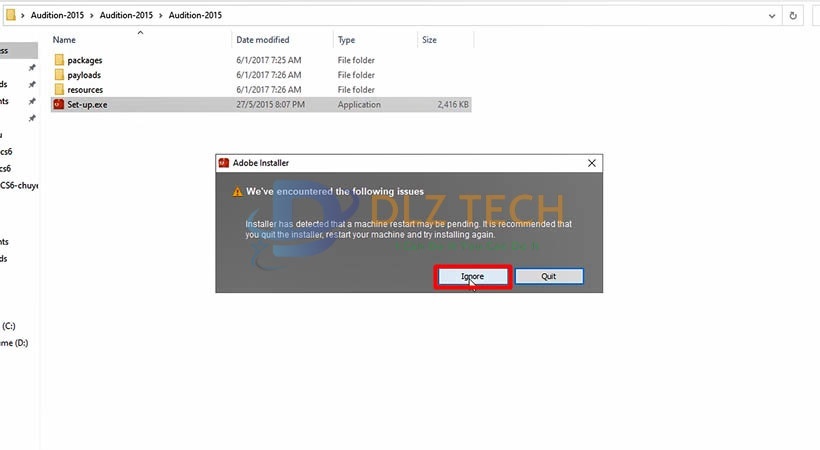Click the Size column header
The width and height of the screenshot is (820, 450).
(429, 40)
